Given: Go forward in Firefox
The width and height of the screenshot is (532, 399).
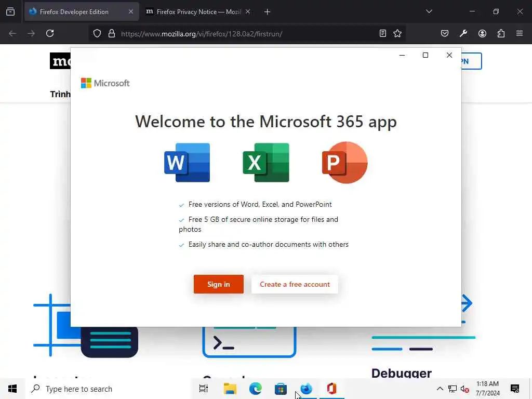Looking at the screenshot, I should (x=31, y=33).
